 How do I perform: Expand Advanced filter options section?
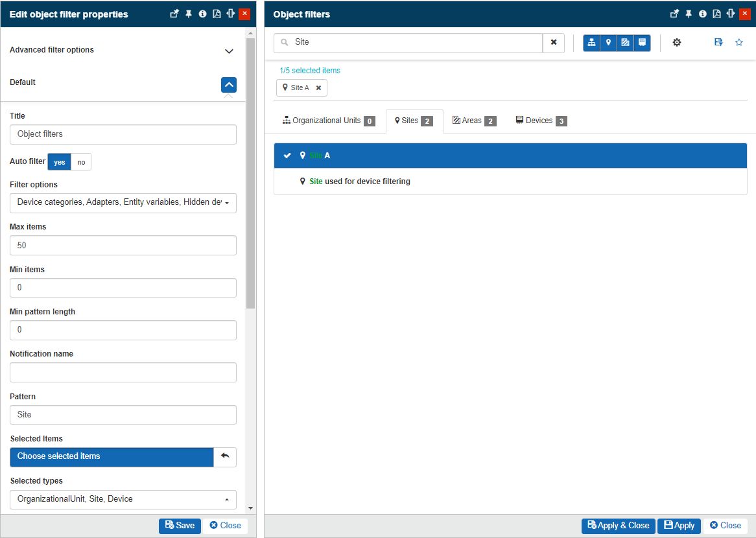pos(228,51)
